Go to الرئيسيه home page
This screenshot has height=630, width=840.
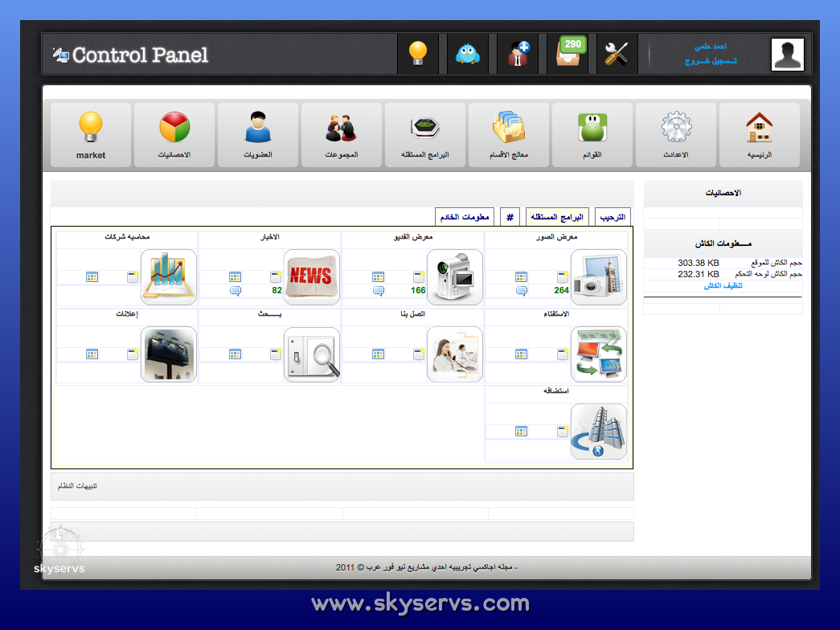point(760,134)
